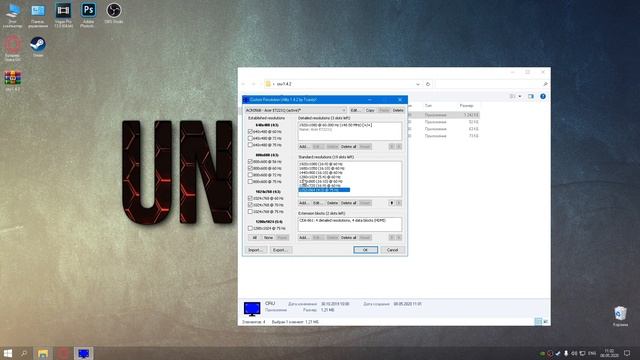The width and height of the screenshot is (640, 360).
Task: Click the volume speaker tray icon
Action: pyautogui.click(x=574, y=353)
